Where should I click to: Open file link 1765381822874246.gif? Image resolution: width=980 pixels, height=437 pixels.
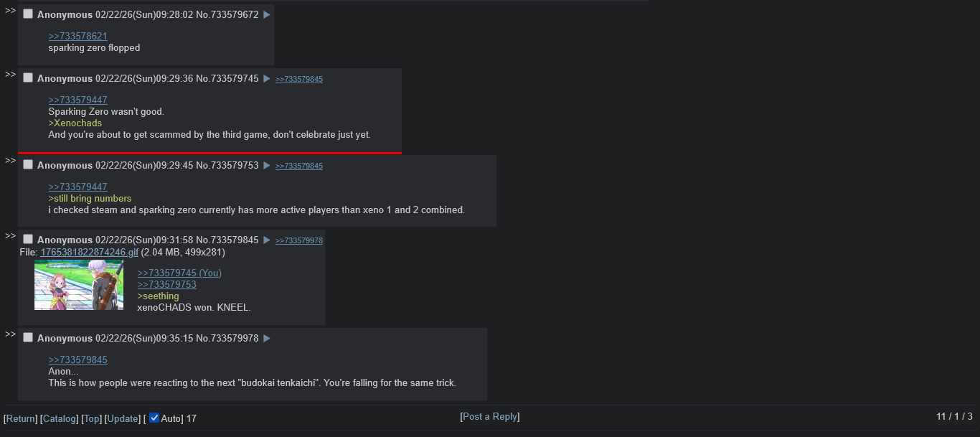90,253
